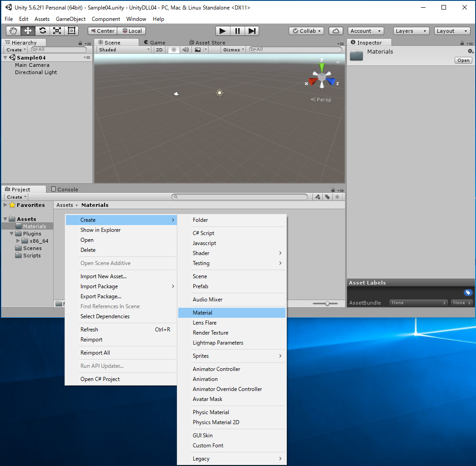Toggle 2D view mode
Screen dimensions: 476x466
159,50
